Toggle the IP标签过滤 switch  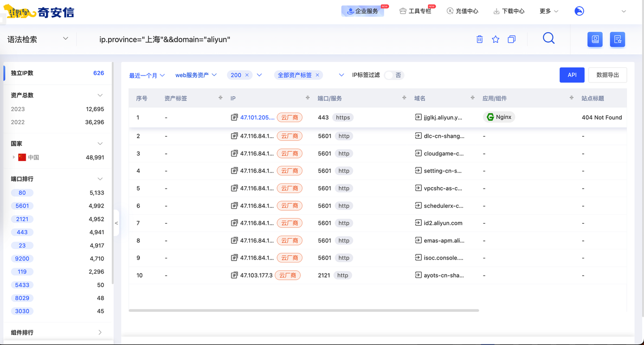coord(394,75)
